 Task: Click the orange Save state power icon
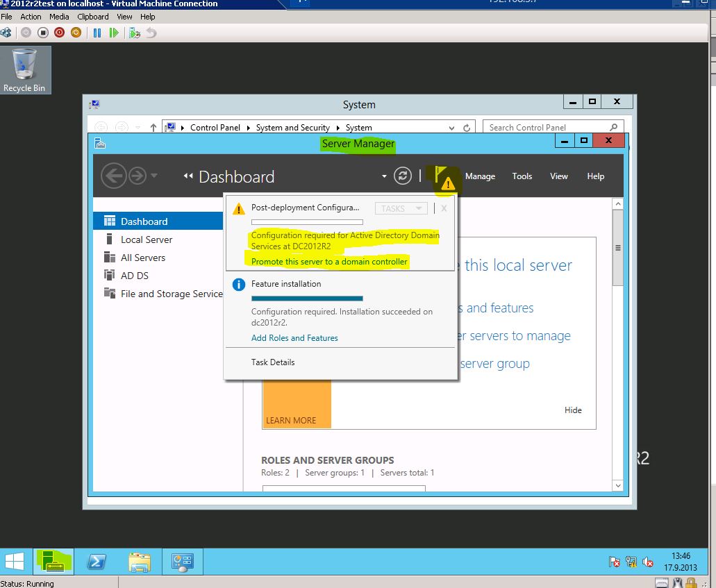[76, 33]
